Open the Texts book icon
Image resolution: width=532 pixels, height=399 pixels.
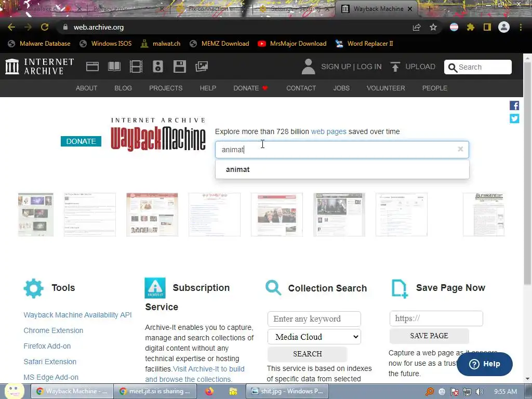[x=114, y=66]
